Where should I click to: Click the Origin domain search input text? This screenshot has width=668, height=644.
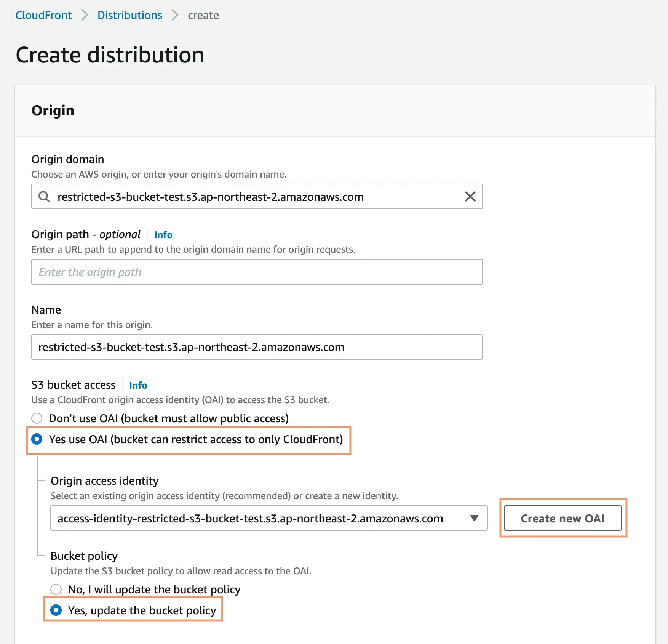pyautogui.click(x=210, y=197)
